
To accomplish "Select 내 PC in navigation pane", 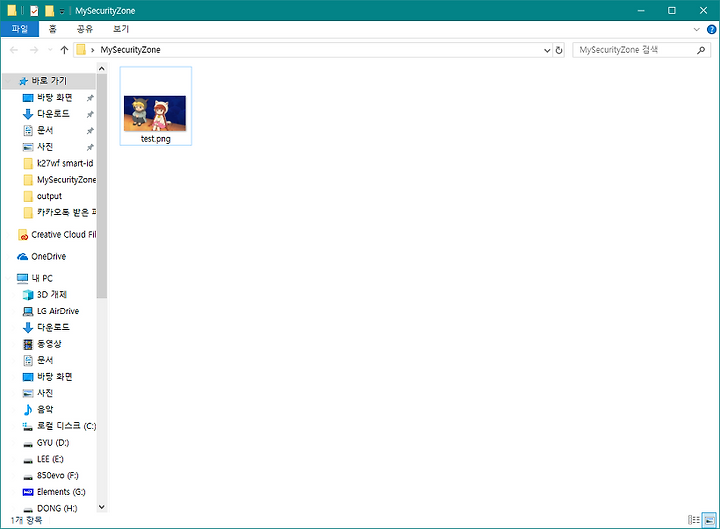I will tap(41, 278).
